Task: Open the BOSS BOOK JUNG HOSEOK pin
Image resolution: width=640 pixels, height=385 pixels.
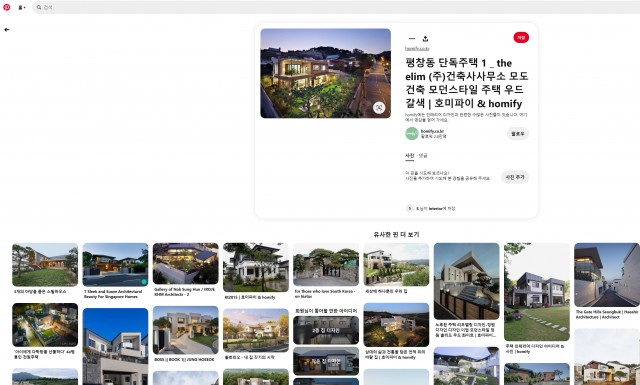Action: point(186,330)
